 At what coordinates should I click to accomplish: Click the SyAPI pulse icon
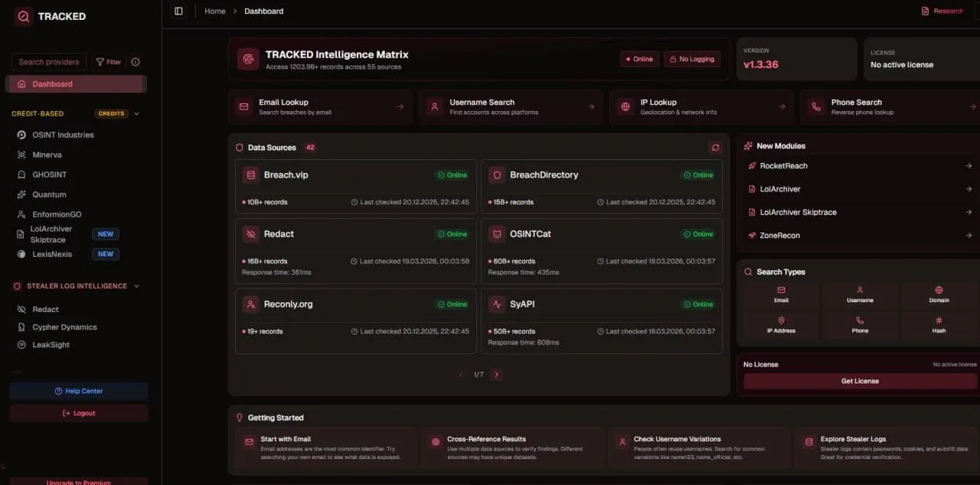[496, 304]
